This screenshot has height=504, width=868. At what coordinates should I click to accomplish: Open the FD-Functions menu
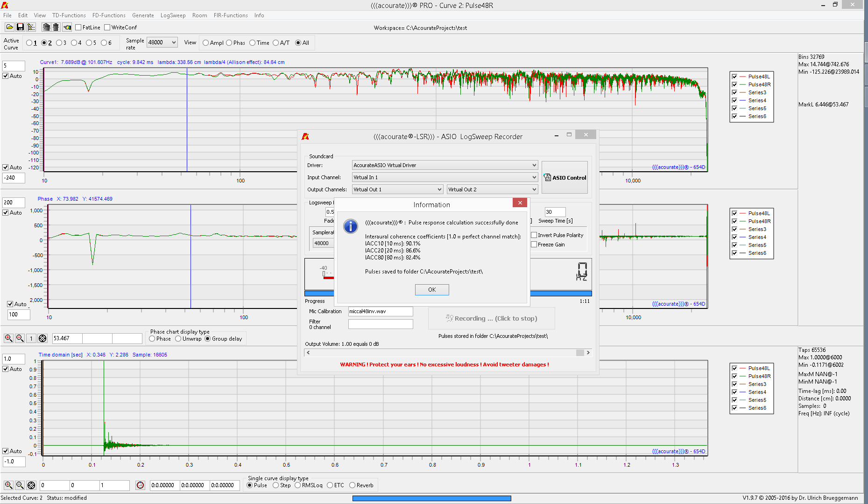coord(109,15)
